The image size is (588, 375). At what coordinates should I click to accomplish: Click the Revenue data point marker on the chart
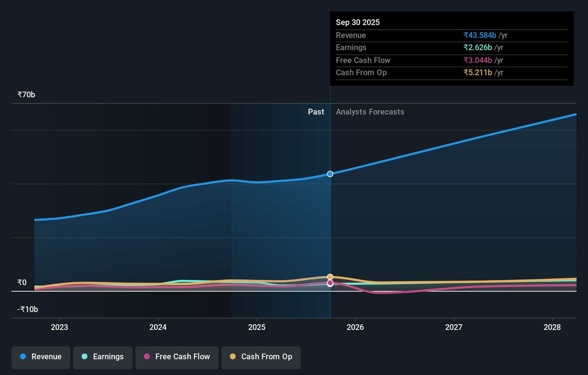coord(330,174)
